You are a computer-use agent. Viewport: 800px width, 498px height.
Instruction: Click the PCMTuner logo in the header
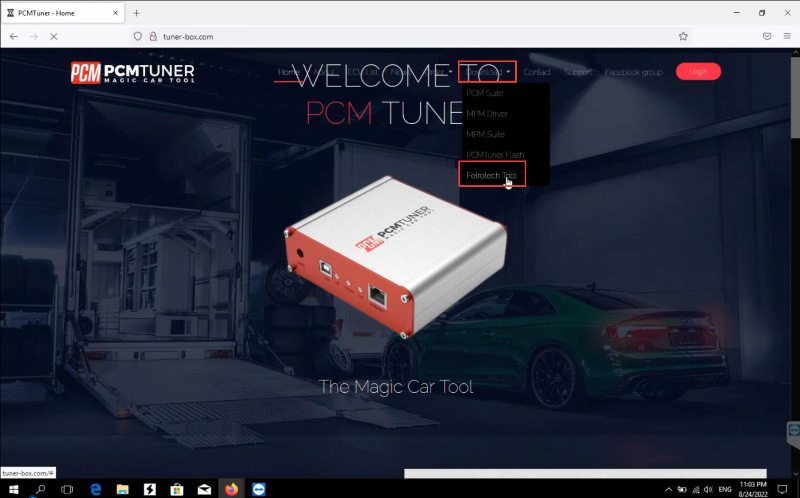pos(133,72)
